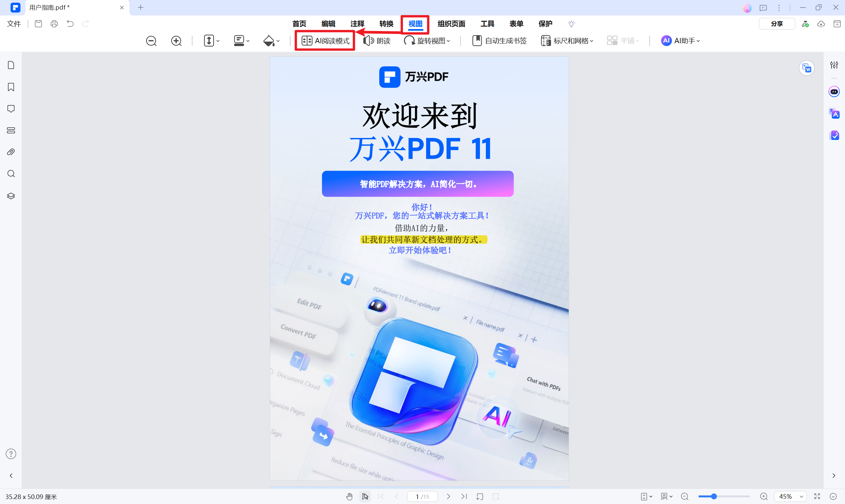
Task: Click 自动生成书签 auto-generate bookmarks
Action: click(x=500, y=41)
